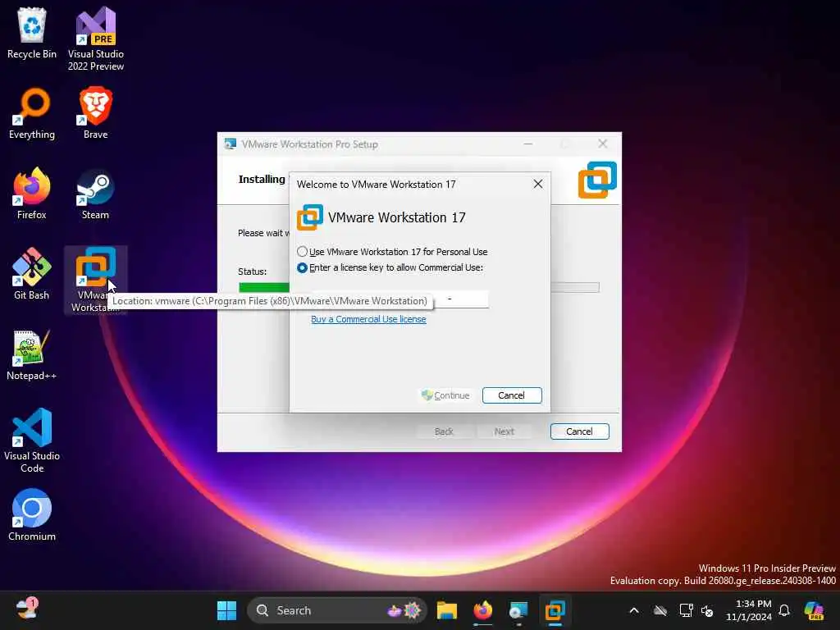The height and width of the screenshot is (630, 840).
Task: Open the clock and date flyout
Action: (748, 610)
